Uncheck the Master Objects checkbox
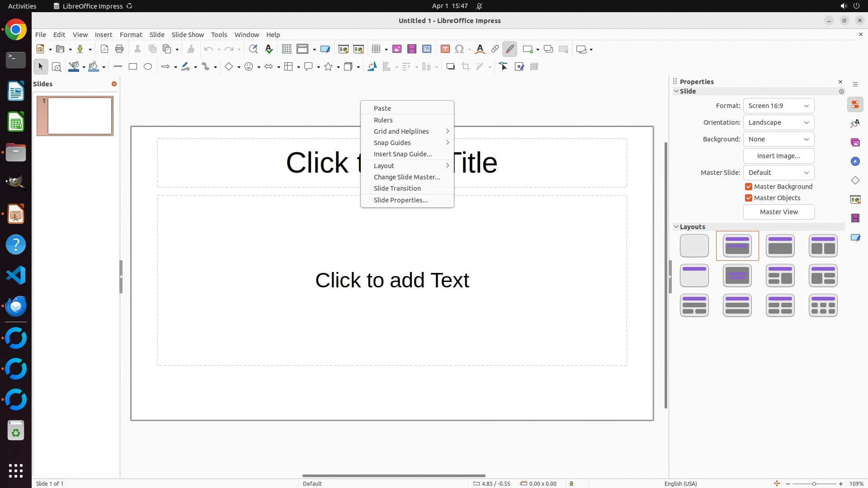This screenshot has width=868, height=488. pyautogui.click(x=749, y=198)
